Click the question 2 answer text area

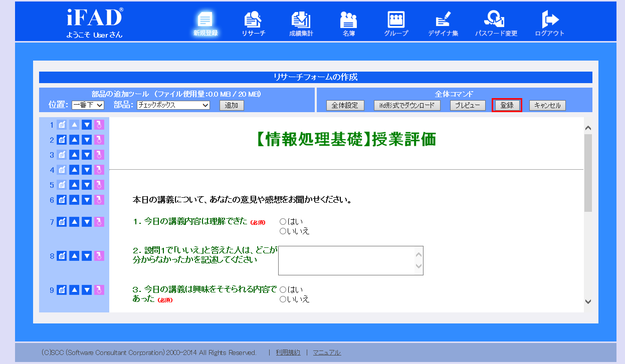point(347,260)
